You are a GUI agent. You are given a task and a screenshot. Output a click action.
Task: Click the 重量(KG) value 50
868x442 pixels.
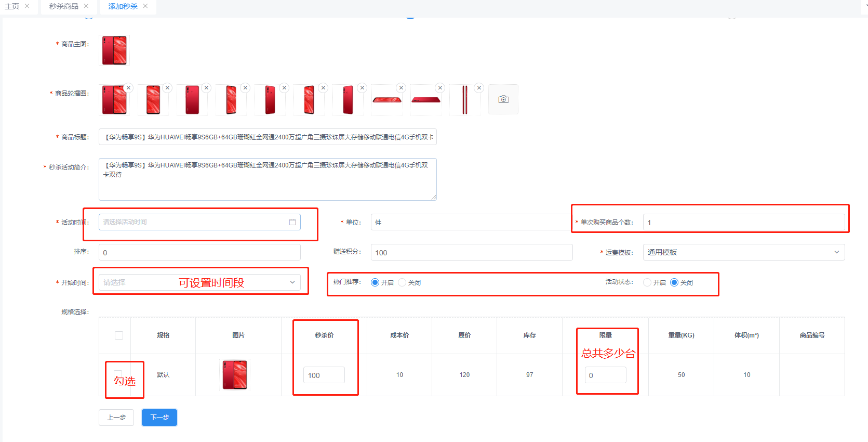point(681,375)
